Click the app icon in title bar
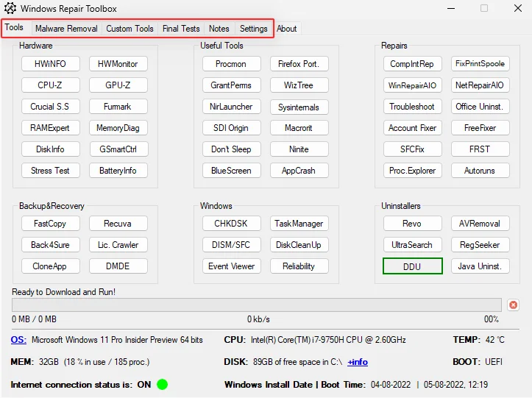 point(10,9)
